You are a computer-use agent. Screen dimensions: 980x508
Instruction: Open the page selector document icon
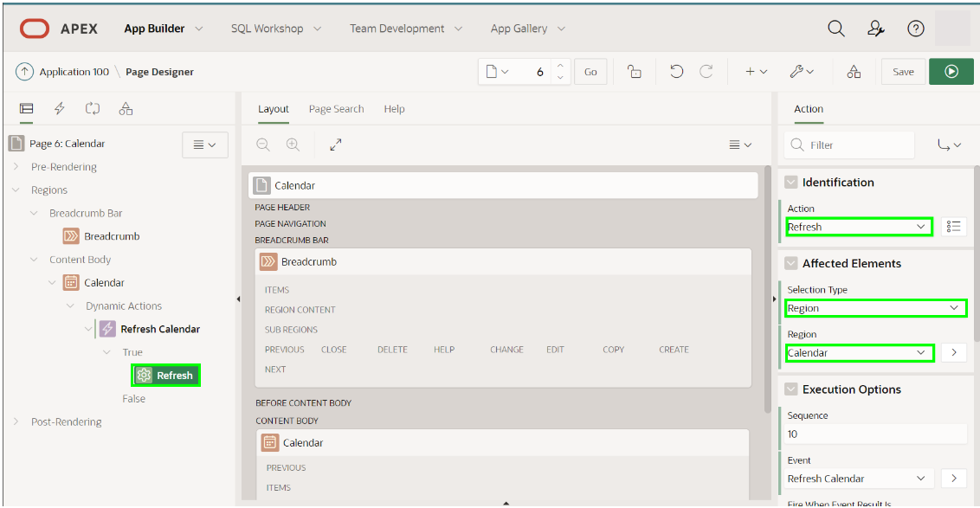[497, 72]
